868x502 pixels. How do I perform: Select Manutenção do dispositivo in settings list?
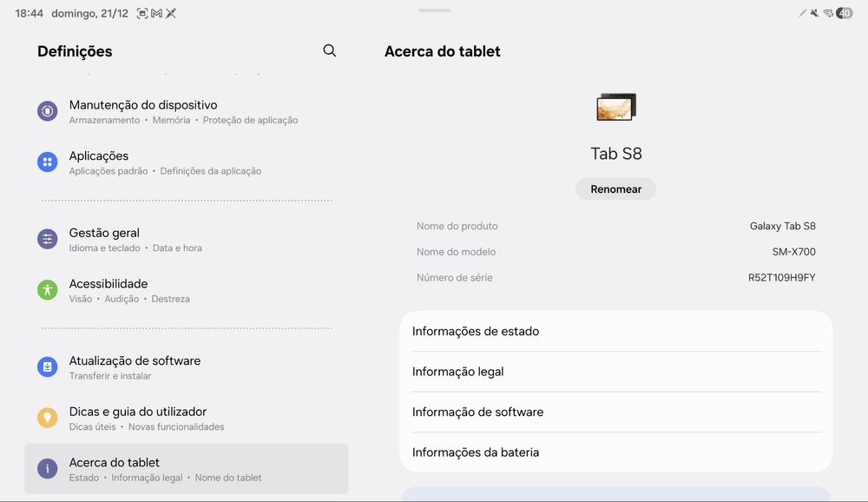coord(186,111)
